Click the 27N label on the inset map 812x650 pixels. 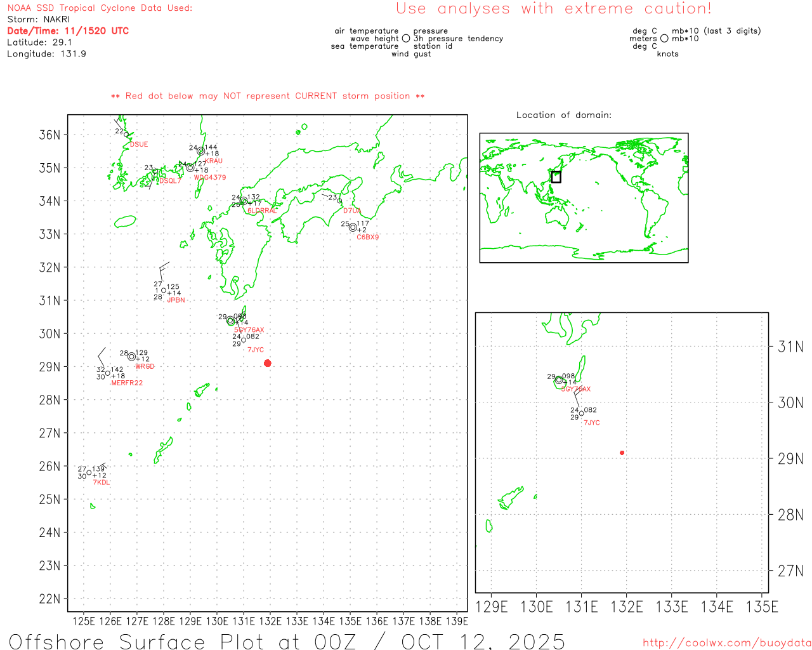tap(790, 571)
